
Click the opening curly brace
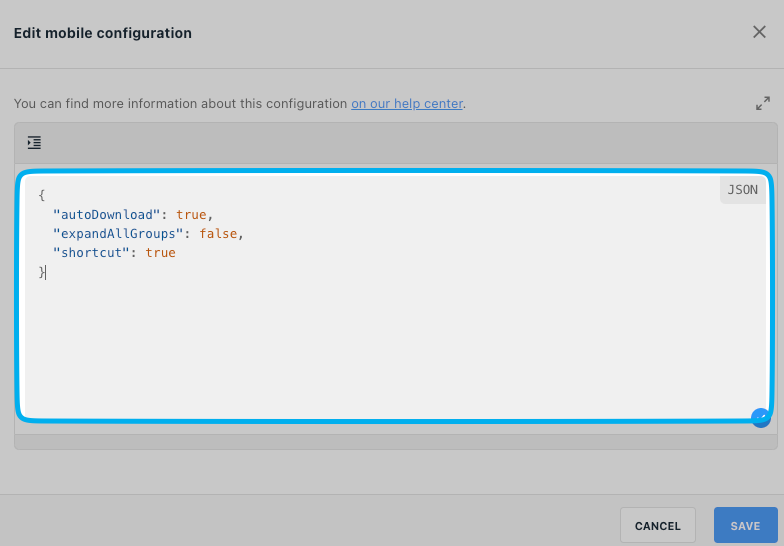click(x=42, y=195)
